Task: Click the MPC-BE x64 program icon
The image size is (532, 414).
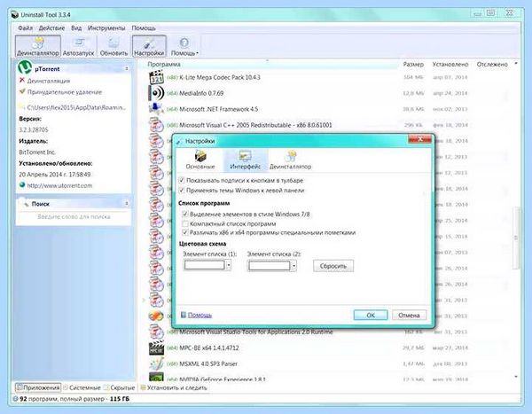Action: coord(156,348)
